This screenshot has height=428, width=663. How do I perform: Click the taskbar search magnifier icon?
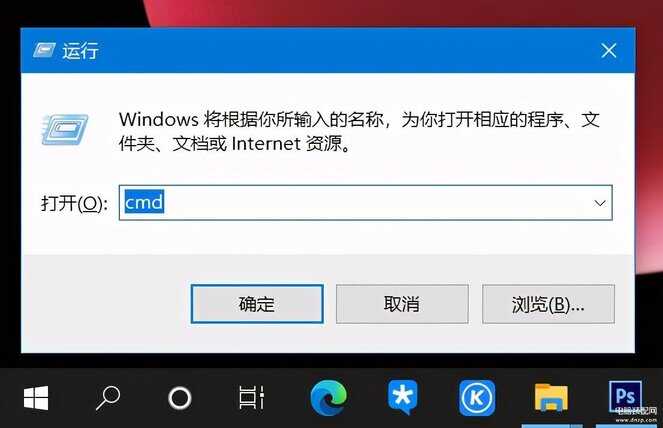108,398
